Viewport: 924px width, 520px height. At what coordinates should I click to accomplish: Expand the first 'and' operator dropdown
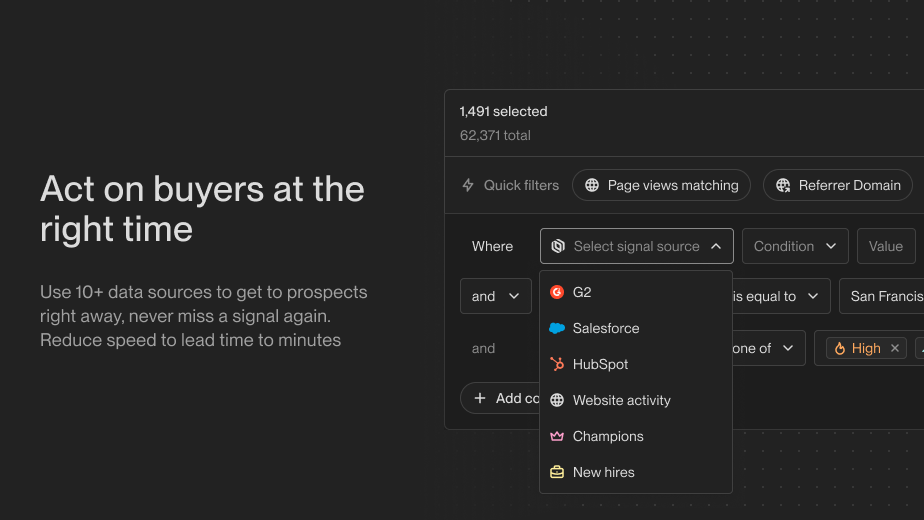tap(496, 296)
